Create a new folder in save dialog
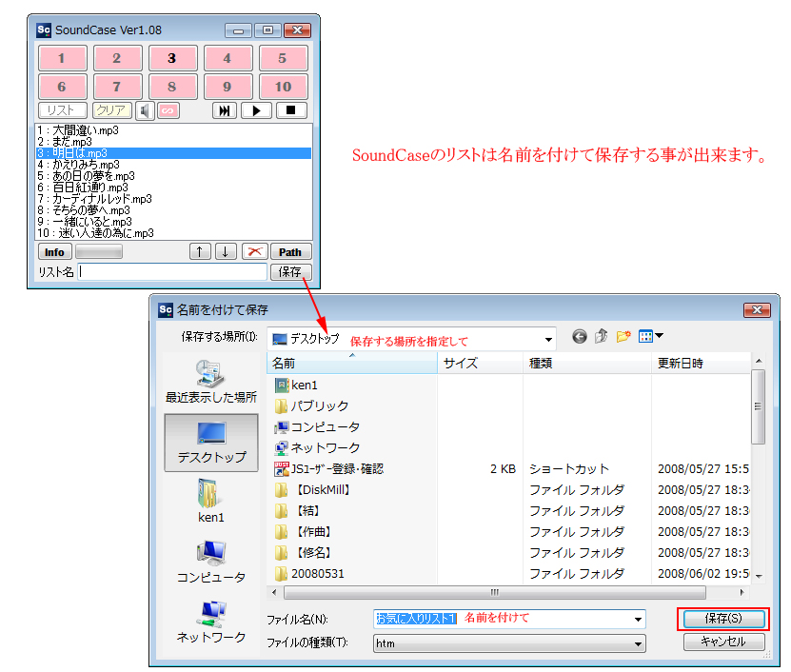The width and height of the screenshot is (791, 672). click(x=623, y=337)
